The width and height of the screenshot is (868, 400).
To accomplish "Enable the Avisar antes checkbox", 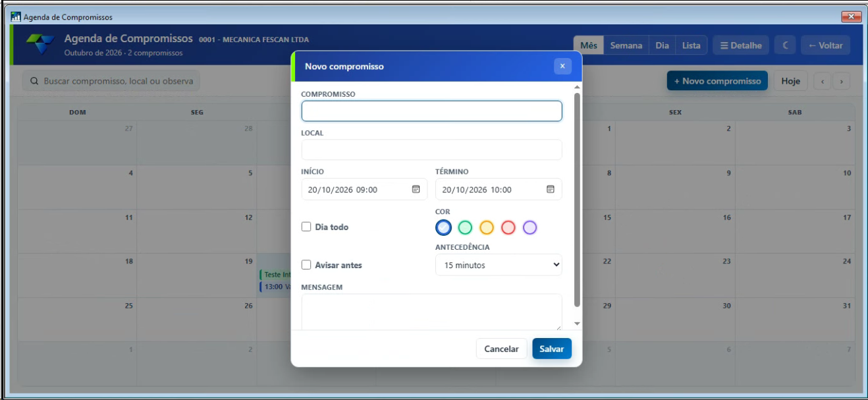I will [306, 265].
